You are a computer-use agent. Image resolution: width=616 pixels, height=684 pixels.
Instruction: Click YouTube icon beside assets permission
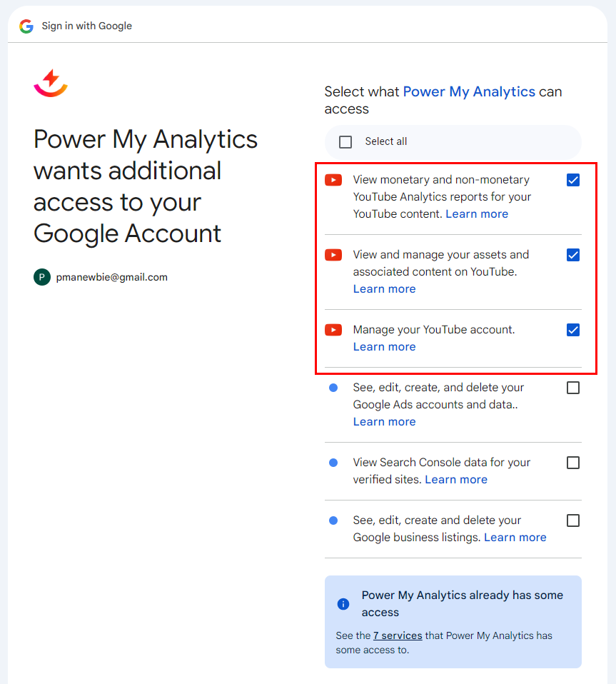pos(333,255)
